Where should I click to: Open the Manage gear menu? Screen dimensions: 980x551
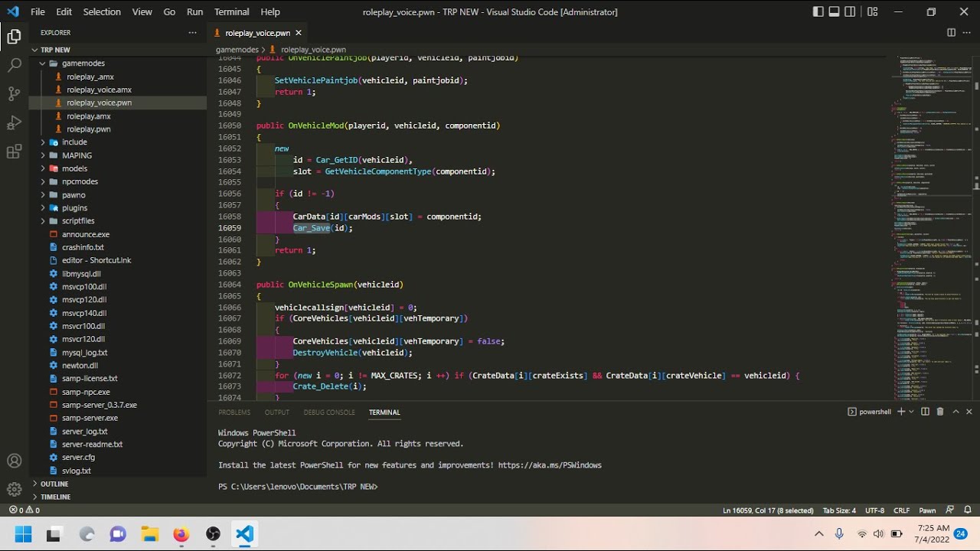pyautogui.click(x=14, y=490)
